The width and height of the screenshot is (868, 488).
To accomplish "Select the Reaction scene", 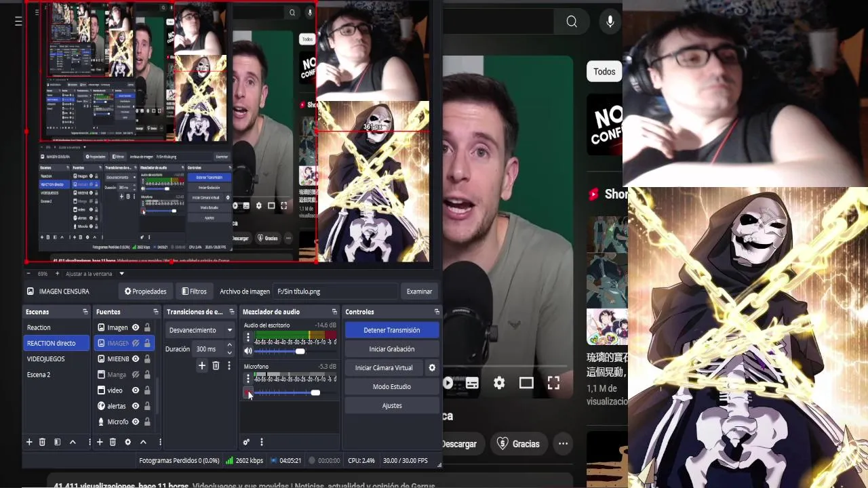I will pos(56,327).
